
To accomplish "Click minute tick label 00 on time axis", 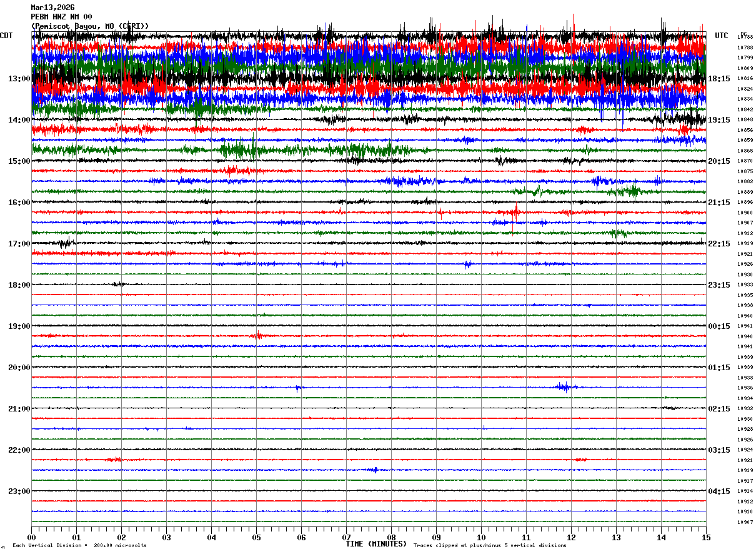I will pyautogui.click(x=31, y=537).
